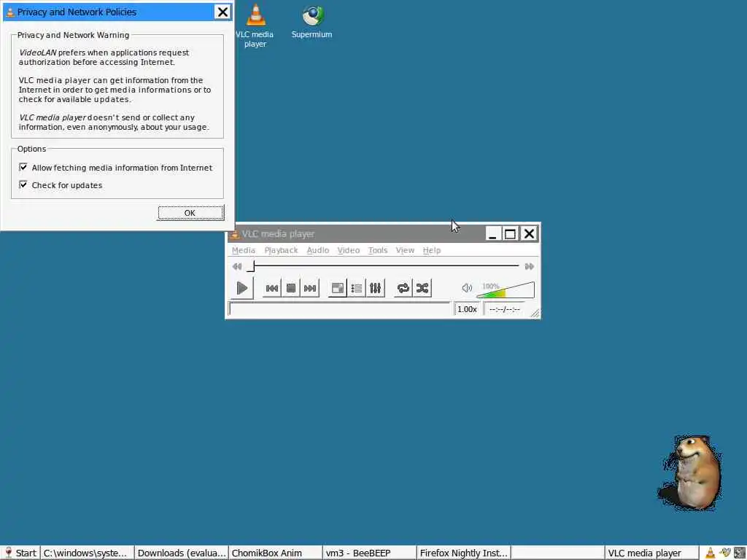Open extended settings equalizer icon
This screenshot has width=747, height=560.
pyautogui.click(x=376, y=288)
